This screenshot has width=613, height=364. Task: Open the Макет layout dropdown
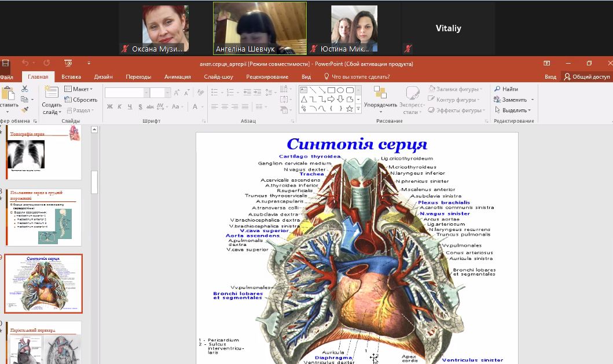(x=78, y=89)
